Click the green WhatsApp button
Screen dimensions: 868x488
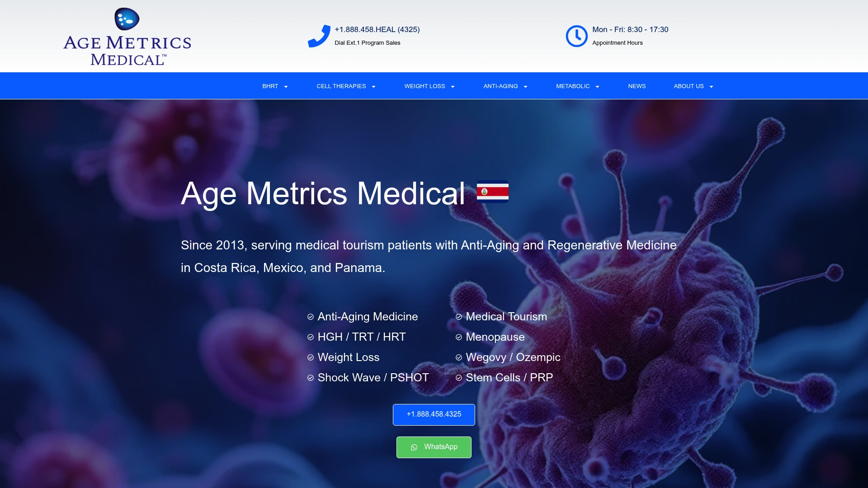click(x=434, y=447)
